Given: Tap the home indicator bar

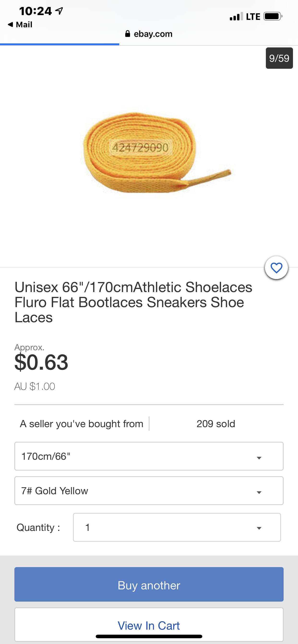Looking at the screenshot, I should pyautogui.click(x=149, y=637).
